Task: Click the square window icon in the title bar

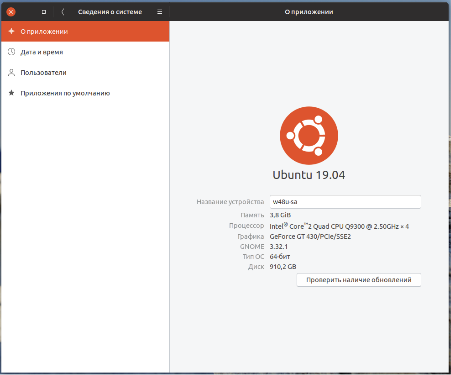Action: [44, 12]
